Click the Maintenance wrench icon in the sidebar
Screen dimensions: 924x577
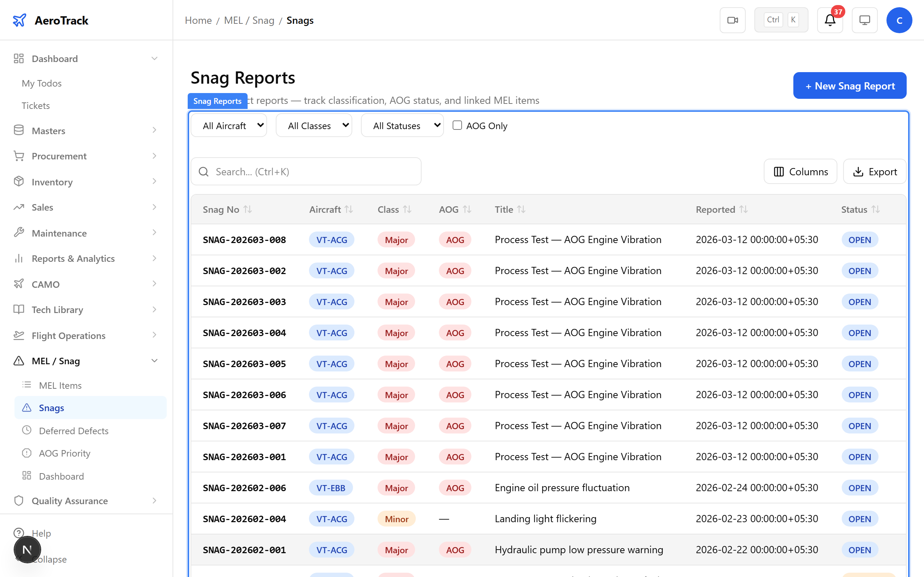(x=19, y=233)
